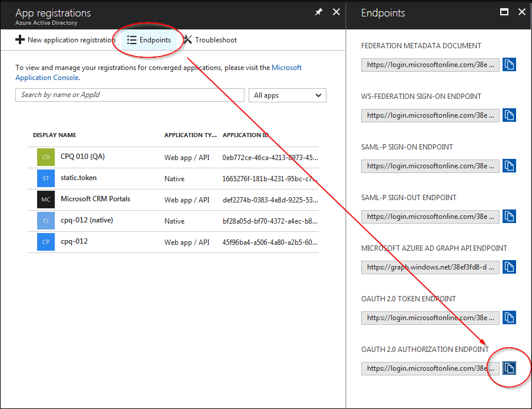Copy the Azure AD Graph API endpoint

point(509,267)
